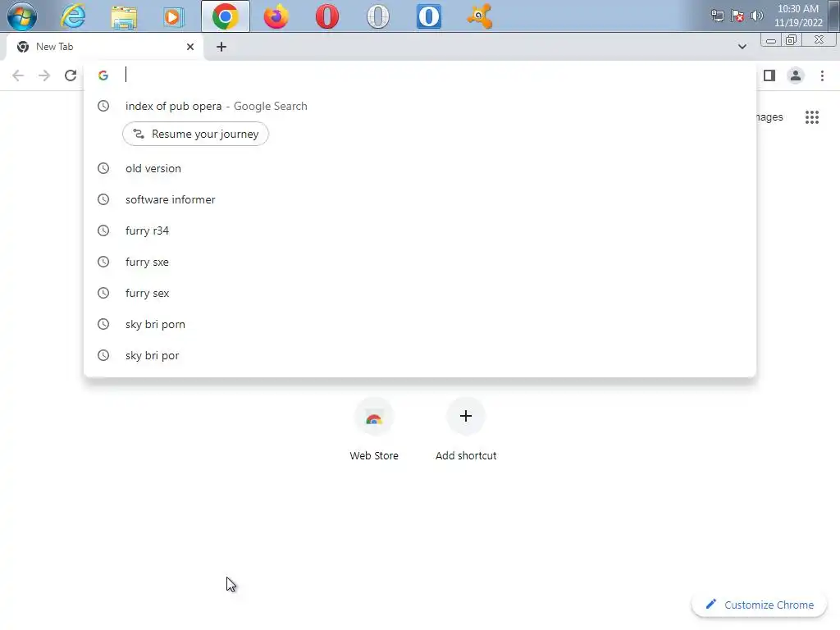The height and width of the screenshot is (630, 840).
Task: Open the red Opera taskbar icon
Action: [x=326, y=16]
